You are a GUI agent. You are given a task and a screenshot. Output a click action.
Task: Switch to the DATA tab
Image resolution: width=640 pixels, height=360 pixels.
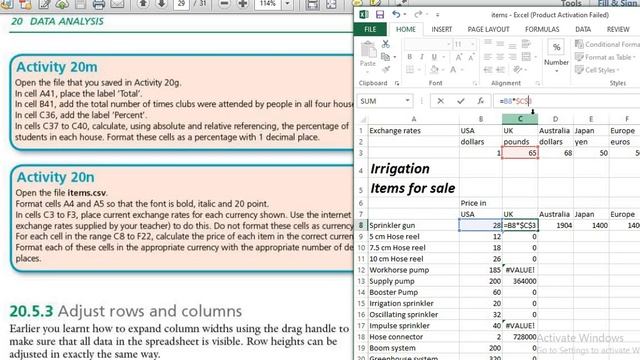[583, 29]
